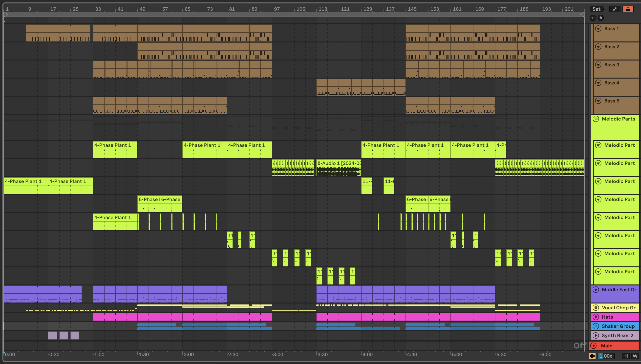The height and width of the screenshot is (364, 641).
Task: Click bar 97 on the ruler
Action: pos(277,9)
